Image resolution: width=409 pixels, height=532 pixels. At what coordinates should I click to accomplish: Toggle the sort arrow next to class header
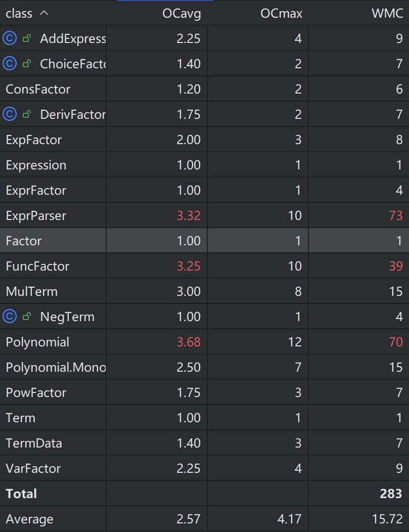point(44,13)
